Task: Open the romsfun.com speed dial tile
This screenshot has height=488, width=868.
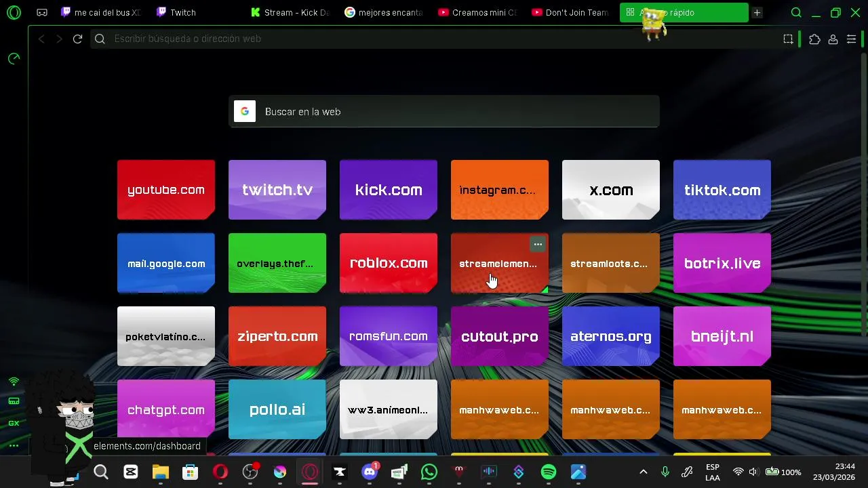Action: [x=389, y=336]
